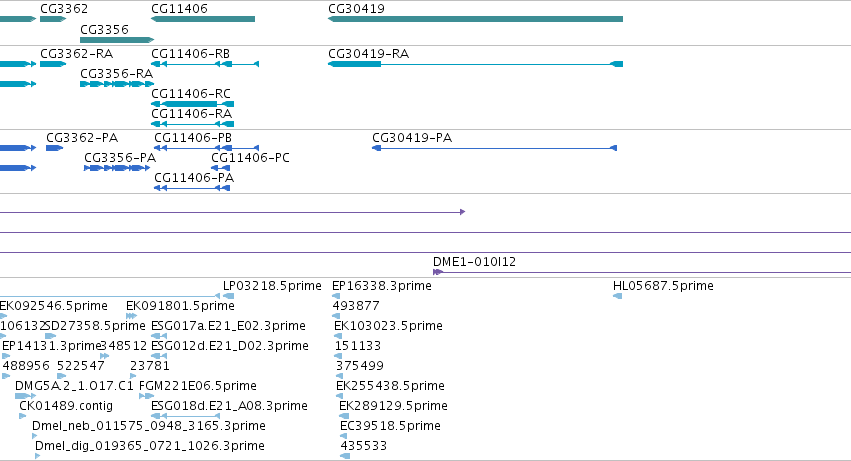Select the CG11406-RA transcript
The image size is (851, 461).
click(x=193, y=124)
